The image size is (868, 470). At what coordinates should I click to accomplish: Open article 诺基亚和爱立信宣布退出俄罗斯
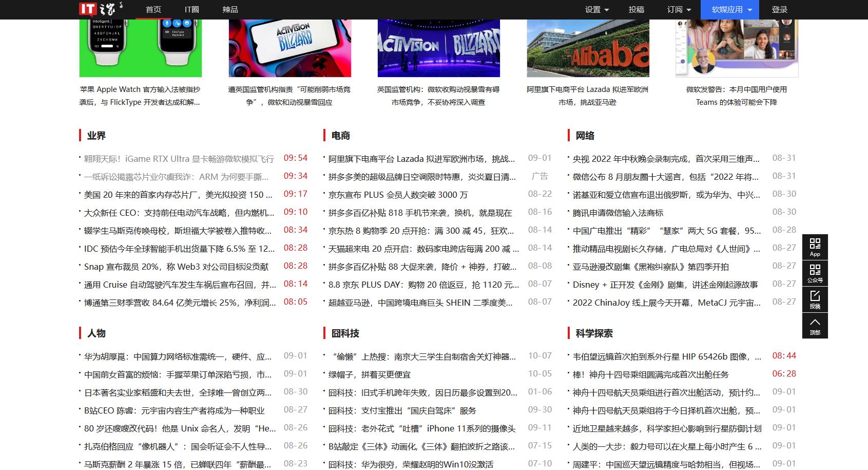click(x=667, y=195)
